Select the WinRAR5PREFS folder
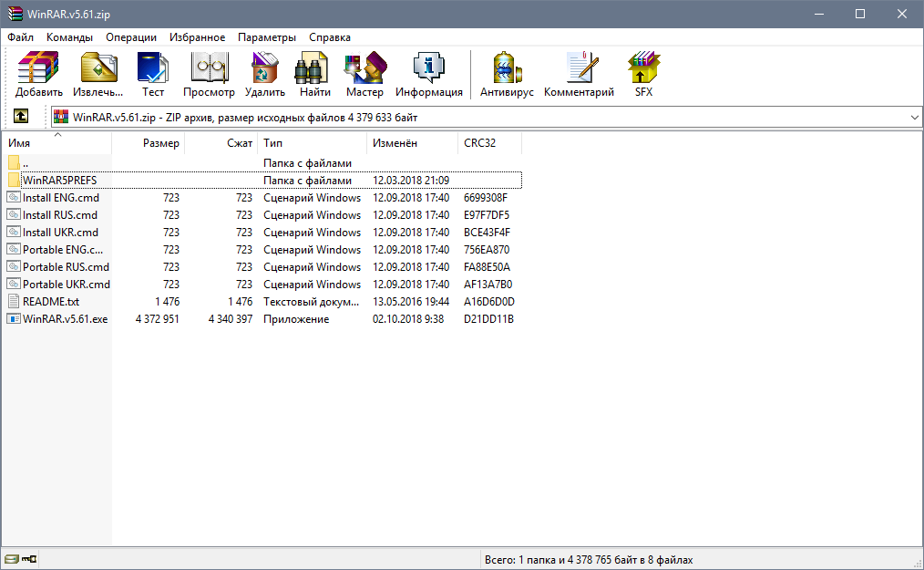 point(59,181)
